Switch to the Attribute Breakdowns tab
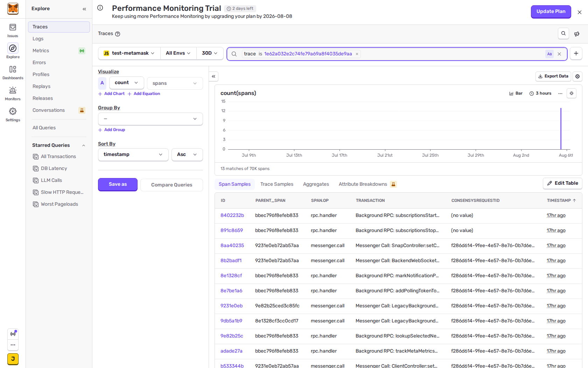Viewport: 588px width, 368px height. (367, 184)
